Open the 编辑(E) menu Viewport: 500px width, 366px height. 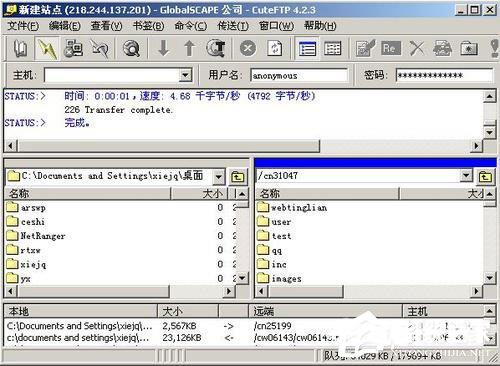pyautogui.click(x=65, y=26)
